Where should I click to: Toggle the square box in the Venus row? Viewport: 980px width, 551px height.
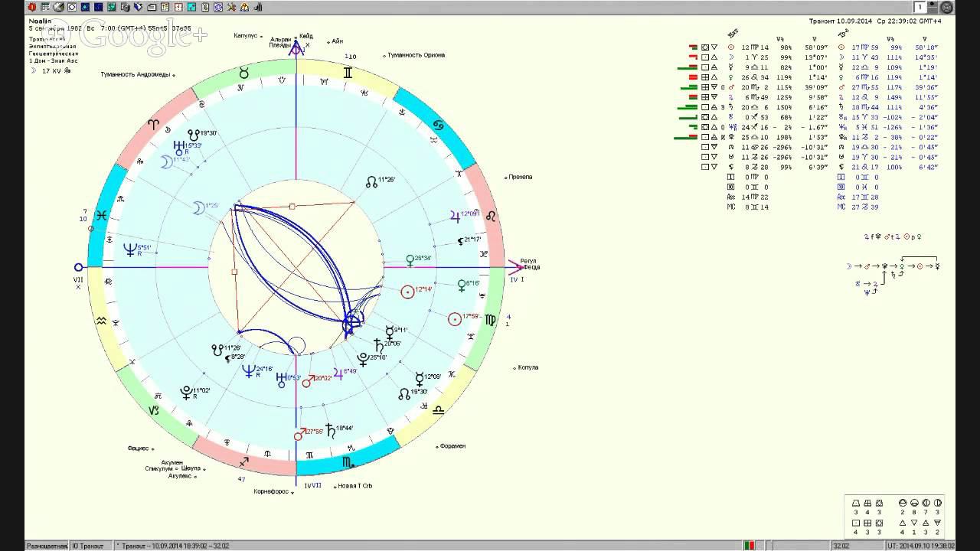pyautogui.click(x=705, y=77)
